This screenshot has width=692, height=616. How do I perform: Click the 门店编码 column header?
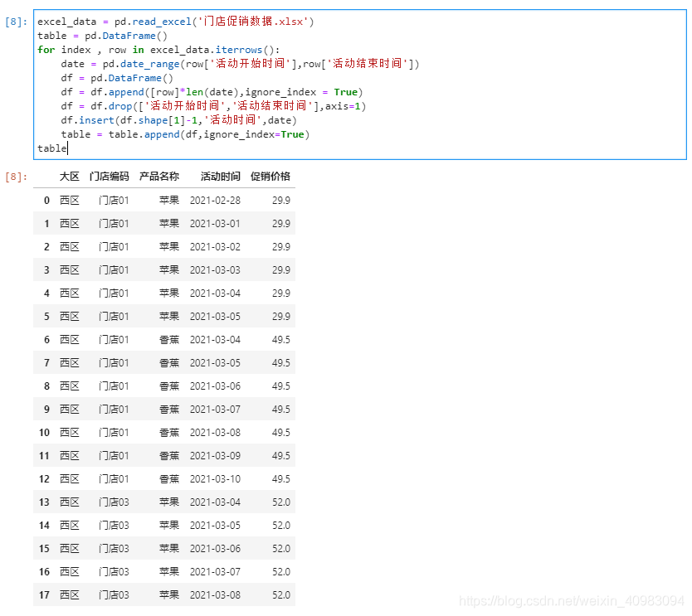click(x=109, y=177)
